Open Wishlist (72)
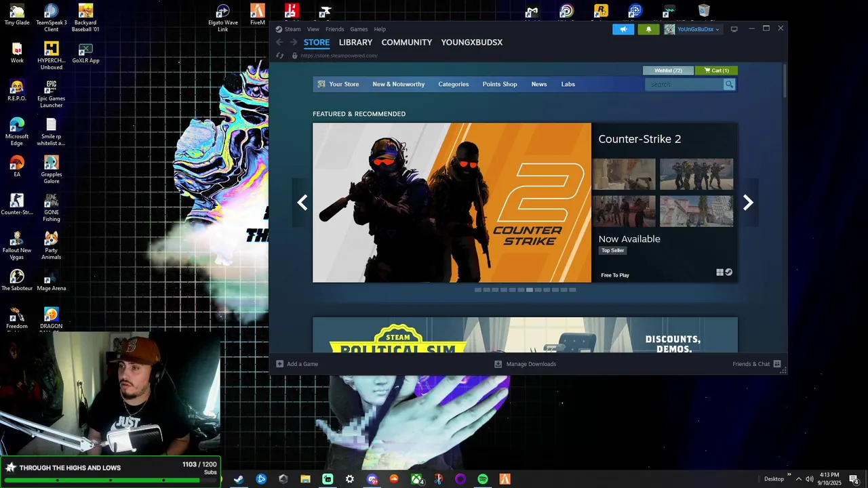 pyautogui.click(x=668, y=70)
